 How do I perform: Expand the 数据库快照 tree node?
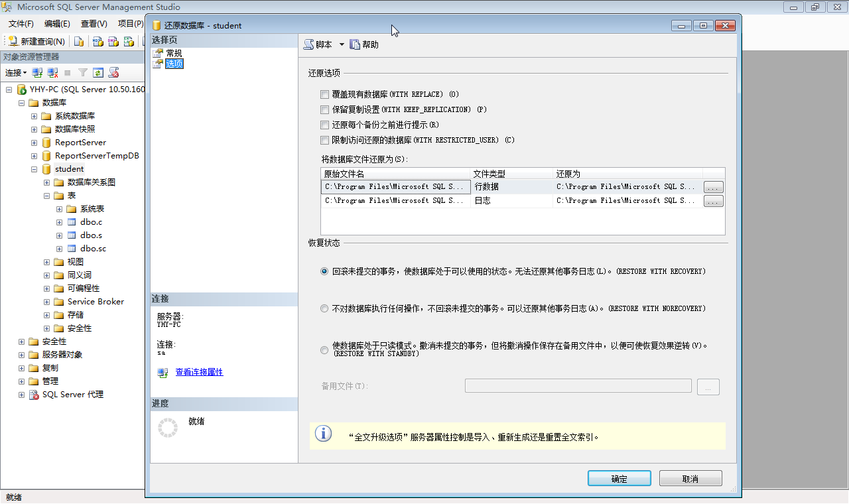tap(34, 129)
